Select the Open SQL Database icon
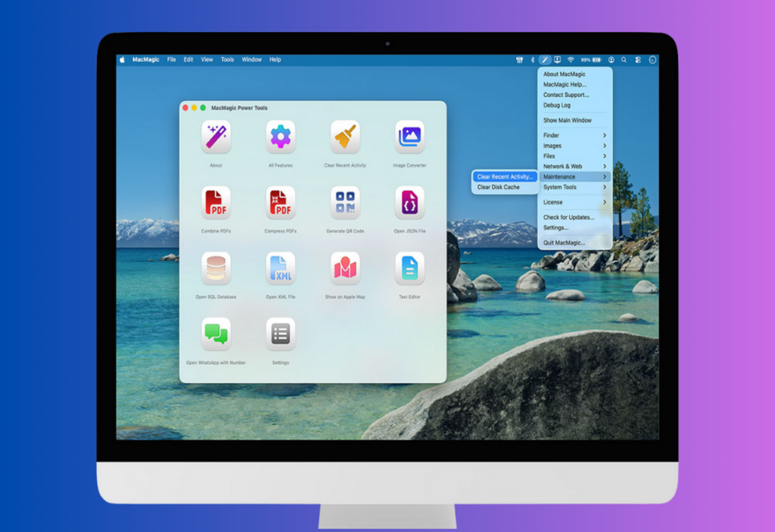The image size is (775, 532). [x=216, y=268]
